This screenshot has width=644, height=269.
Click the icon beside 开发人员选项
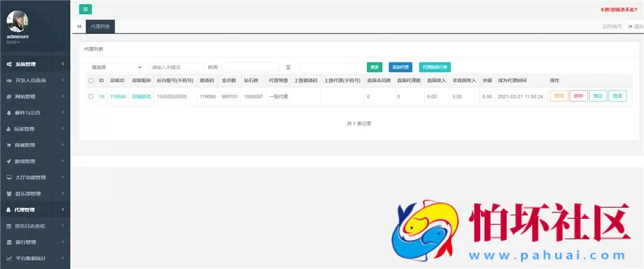tap(9, 80)
